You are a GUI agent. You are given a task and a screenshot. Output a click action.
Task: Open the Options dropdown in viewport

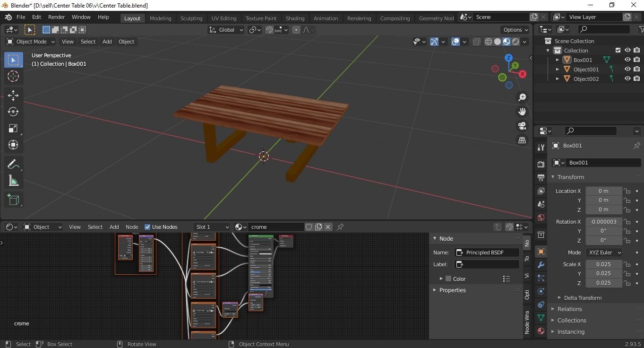(515, 30)
